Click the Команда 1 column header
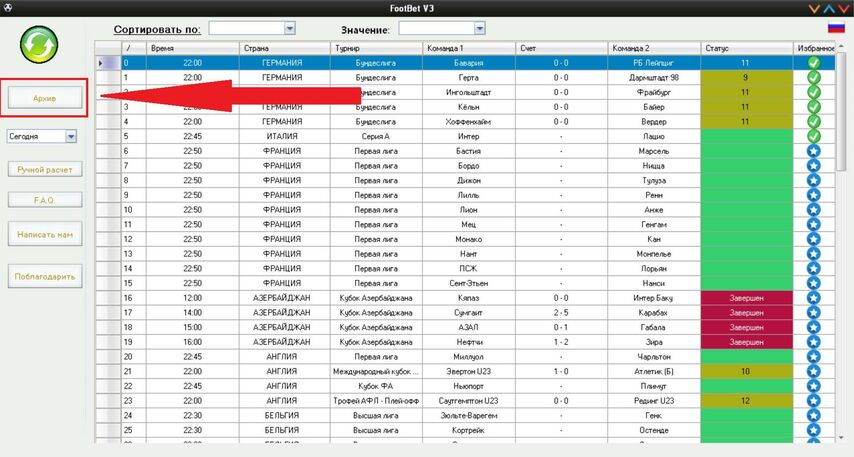Screen dimensions: 854x457 (x=469, y=48)
